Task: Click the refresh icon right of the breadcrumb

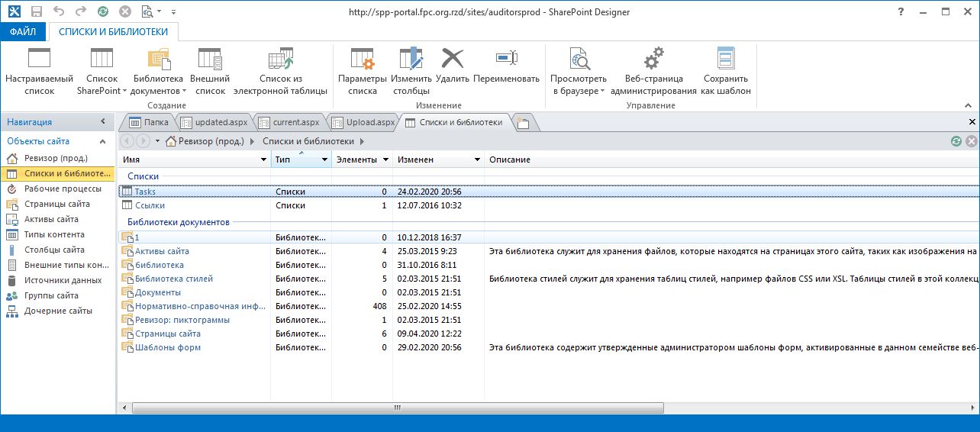Action: point(956,141)
